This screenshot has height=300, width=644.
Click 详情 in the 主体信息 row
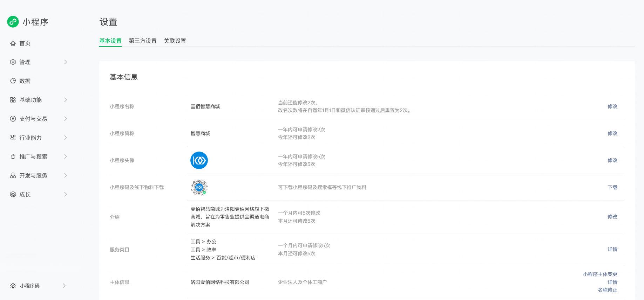click(612, 282)
